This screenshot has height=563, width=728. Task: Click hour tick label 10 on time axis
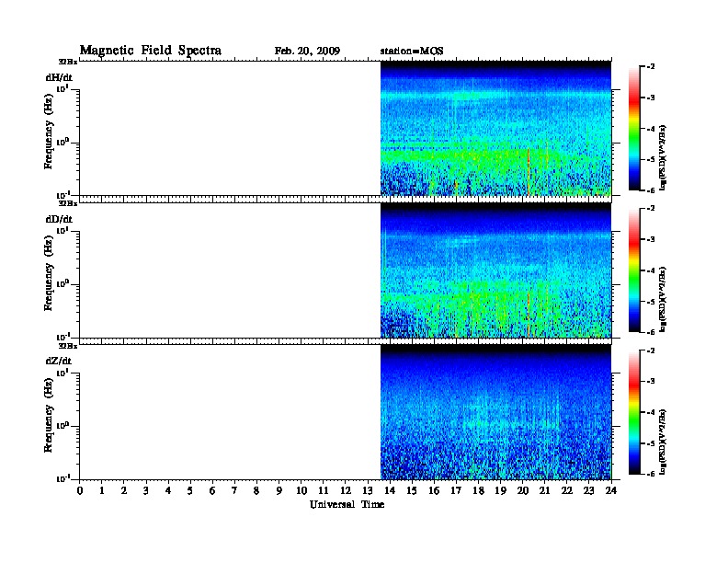pyautogui.click(x=301, y=491)
